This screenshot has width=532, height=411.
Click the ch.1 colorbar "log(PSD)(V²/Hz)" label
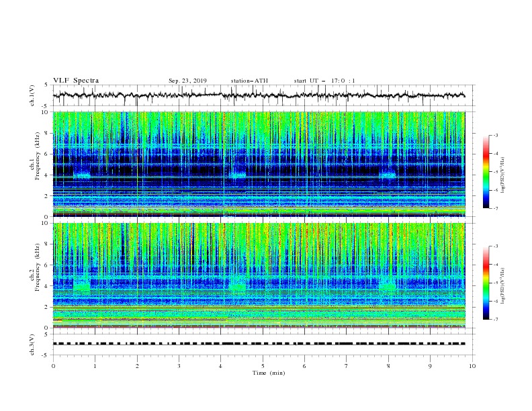(502, 175)
